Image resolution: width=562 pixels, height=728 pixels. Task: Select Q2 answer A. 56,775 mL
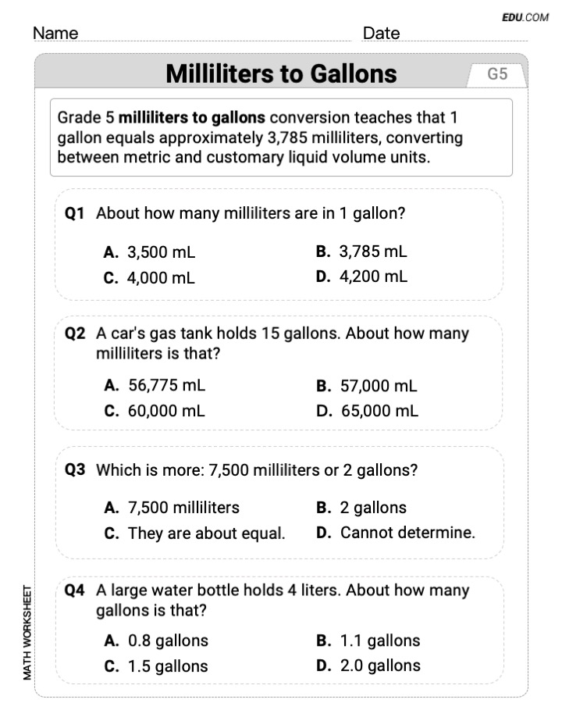[x=155, y=385]
